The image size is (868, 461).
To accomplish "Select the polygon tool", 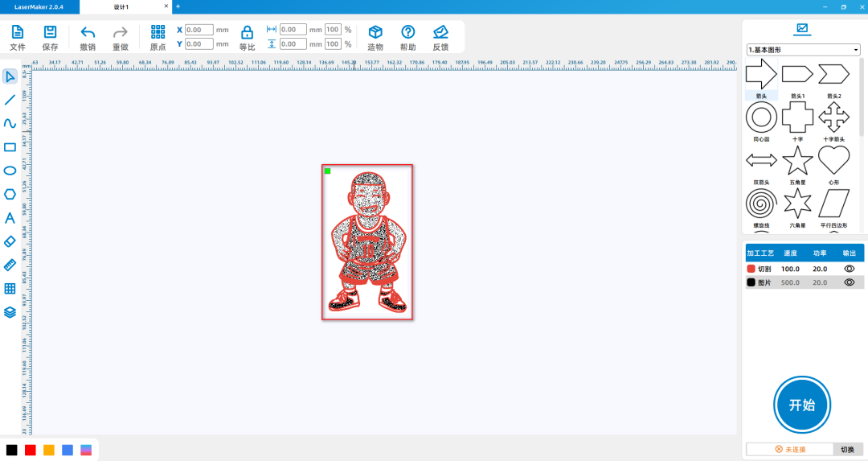I will [10, 194].
